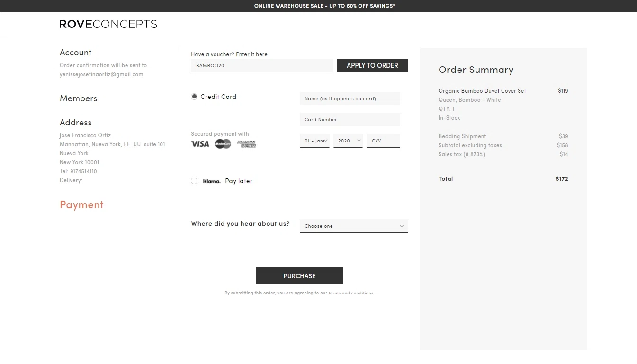Click the 'Secured payment with' label

pyautogui.click(x=220, y=134)
